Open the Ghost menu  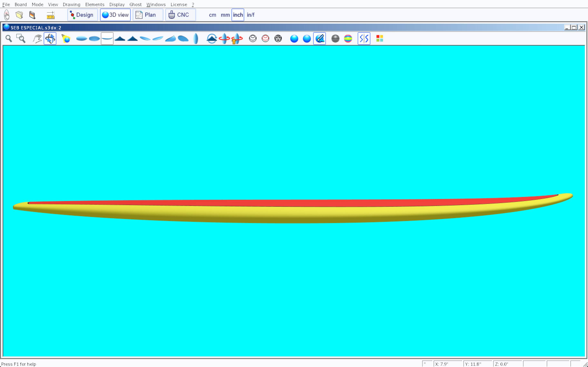(x=135, y=5)
